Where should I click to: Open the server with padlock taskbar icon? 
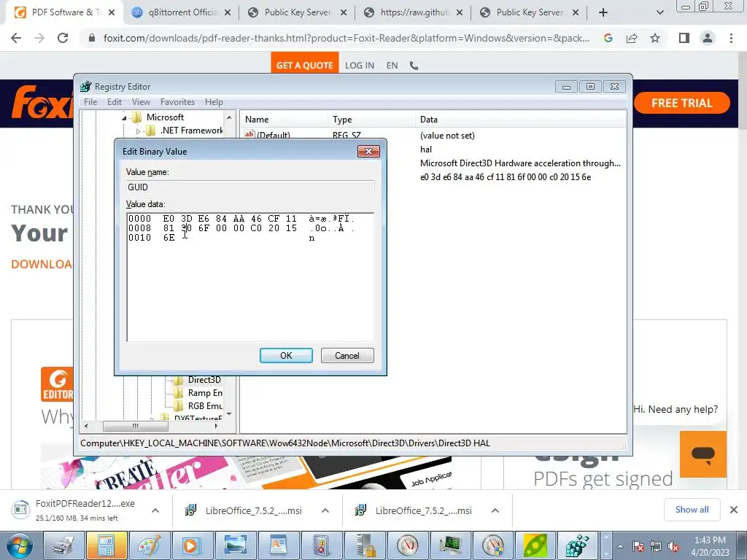tap(365, 545)
